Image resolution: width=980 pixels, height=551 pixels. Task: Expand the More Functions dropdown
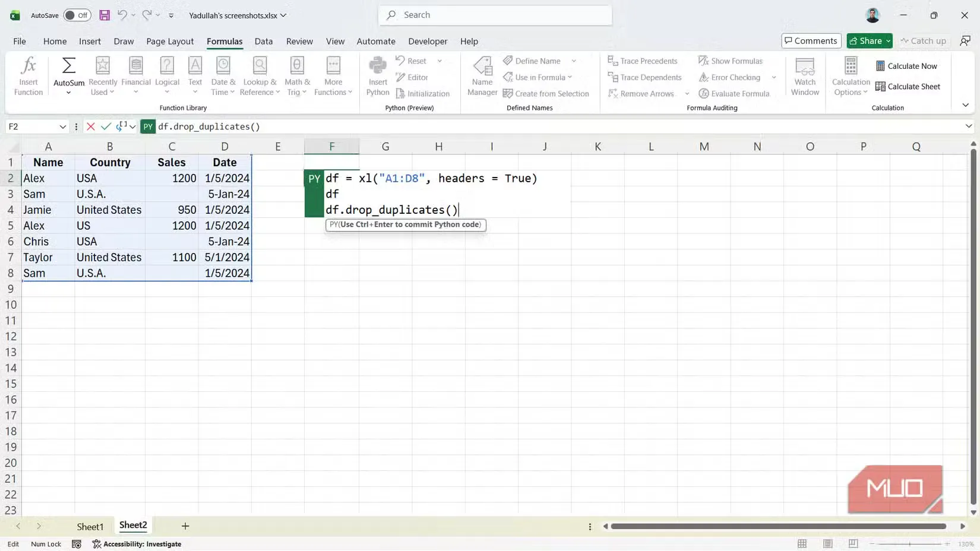tap(333, 76)
